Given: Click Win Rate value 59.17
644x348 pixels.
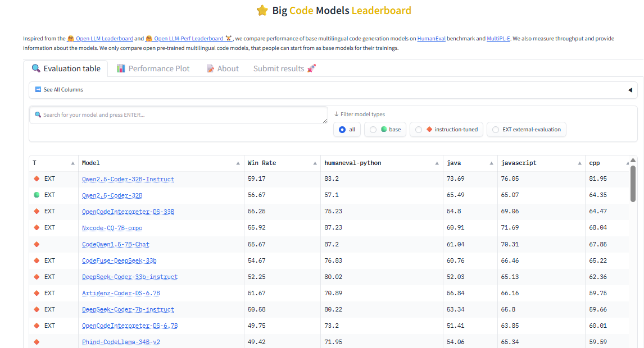Looking at the screenshot, I should click(x=256, y=179).
